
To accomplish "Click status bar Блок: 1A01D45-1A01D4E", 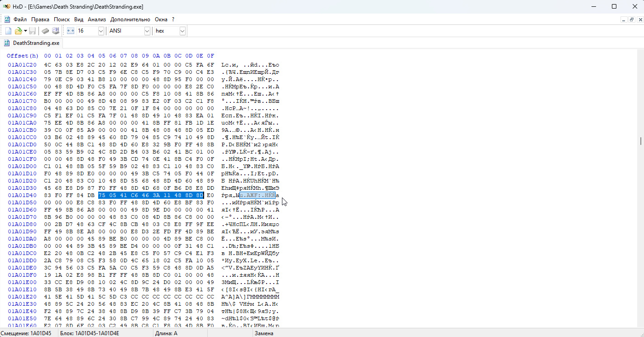I will (x=90, y=333).
